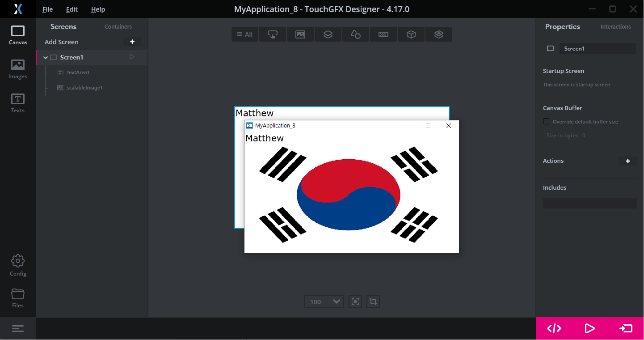Open the Help menu
Screen dimensions: 644x340
98,9
